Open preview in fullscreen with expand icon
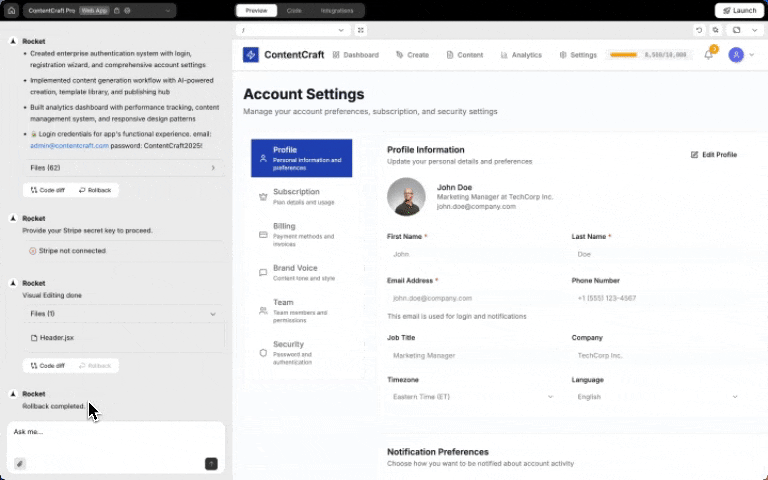Screen dimensions: 768x480 (360, 30)
